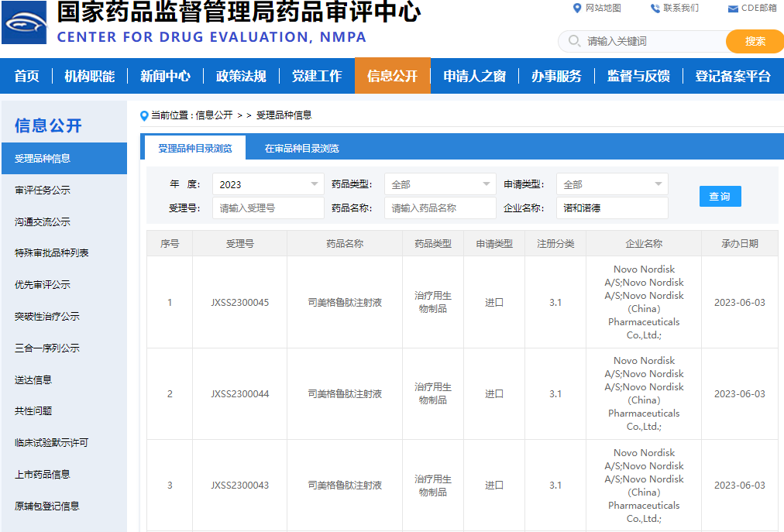
Task: Open the 联系我们 link
Action: [680, 8]
